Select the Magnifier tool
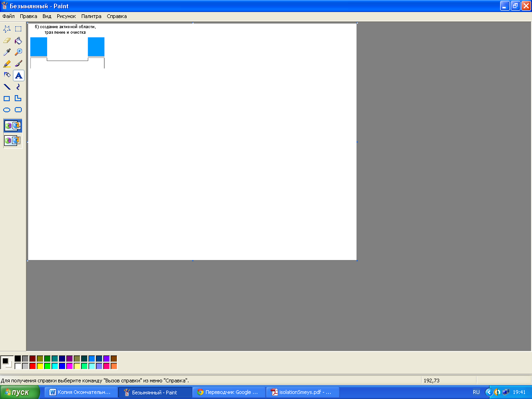The image size is (532, 399). tap(18, 52)
